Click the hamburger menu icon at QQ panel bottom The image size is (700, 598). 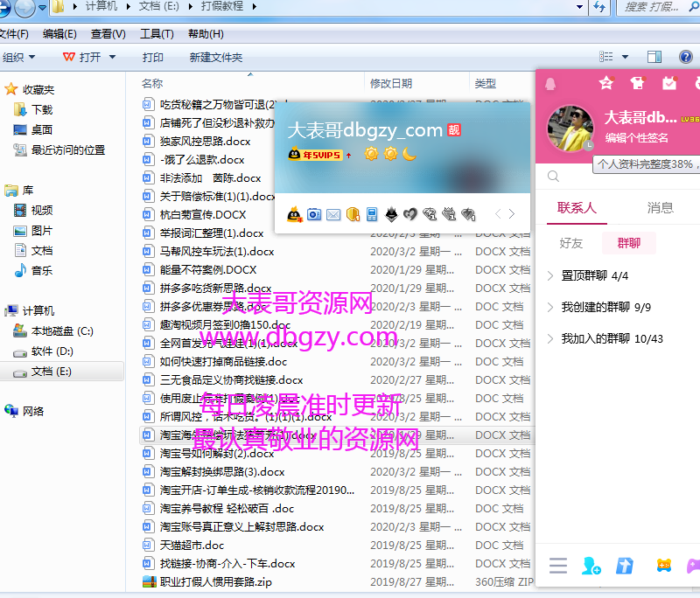coord(558,566)
